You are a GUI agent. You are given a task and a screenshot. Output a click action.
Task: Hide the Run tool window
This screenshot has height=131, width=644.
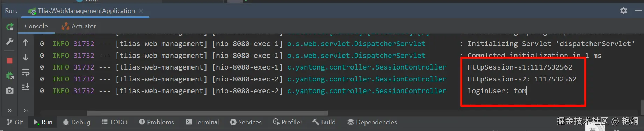(638, 11)
